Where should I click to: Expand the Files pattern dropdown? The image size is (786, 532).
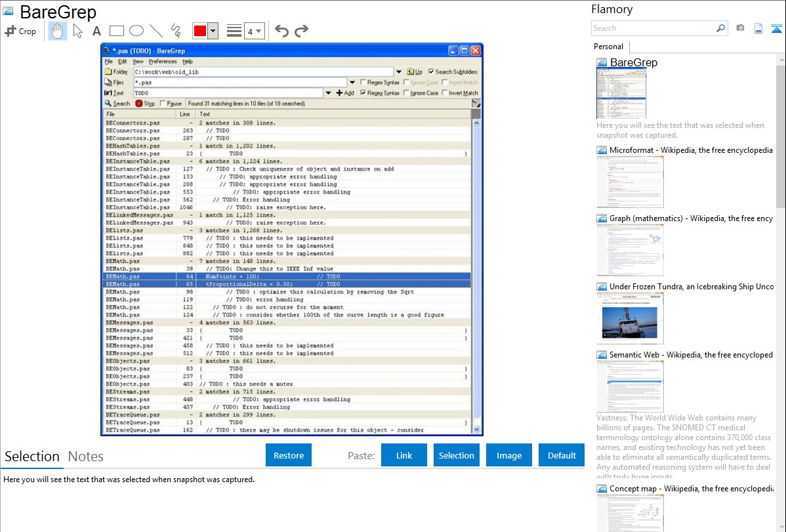tap(352, 82)
